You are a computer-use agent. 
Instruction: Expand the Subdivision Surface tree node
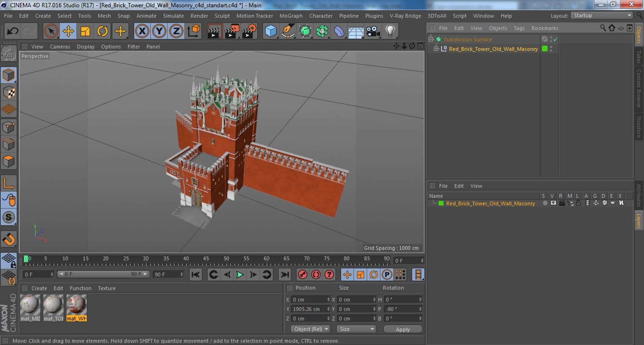point(431,39)
